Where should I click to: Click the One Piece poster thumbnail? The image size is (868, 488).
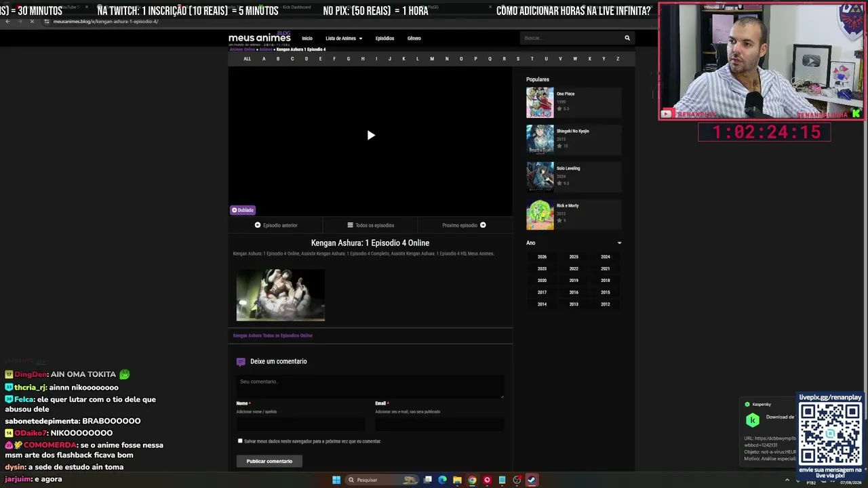point(540,102)
